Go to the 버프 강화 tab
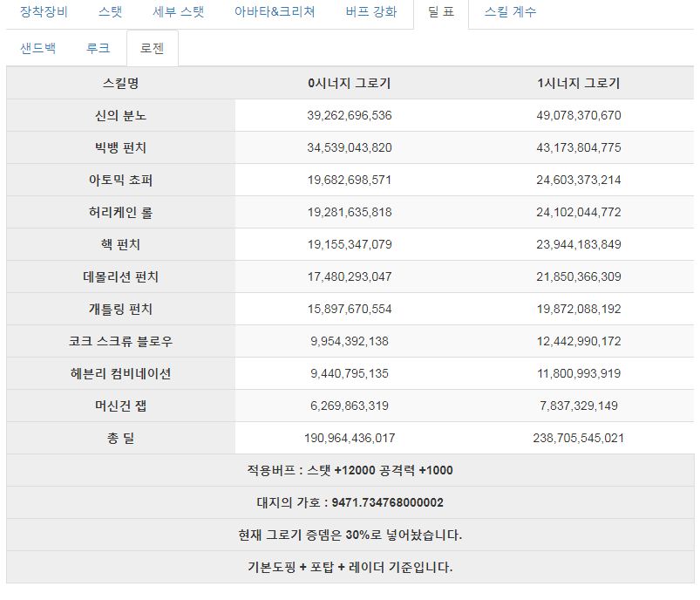The image size is (700, 600). point(371,11)
